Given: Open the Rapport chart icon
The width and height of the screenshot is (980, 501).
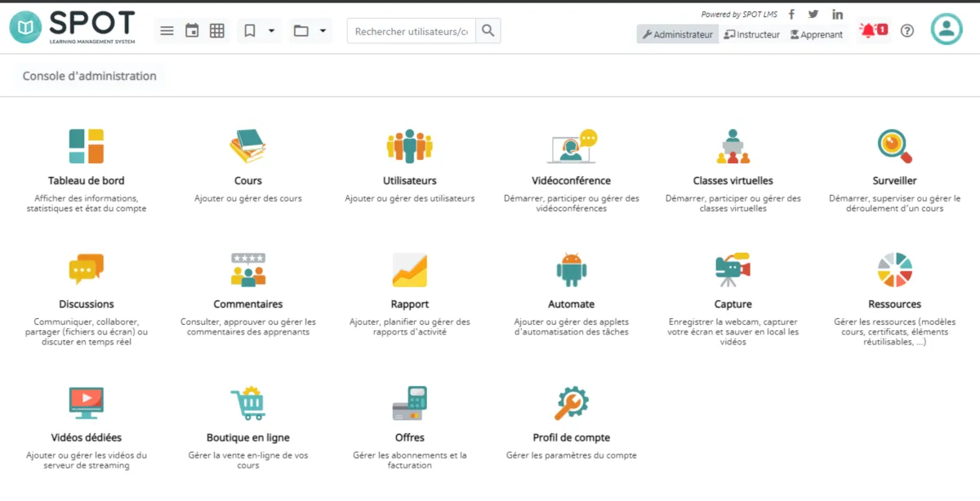Looking at the screenshot, I should (x=409, y=270).
